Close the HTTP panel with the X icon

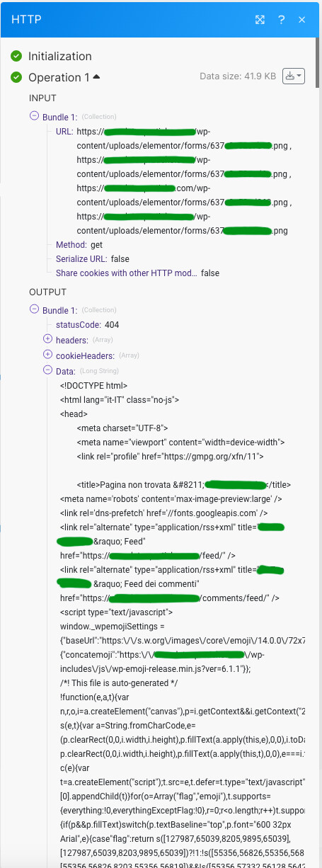click(x=302, y=19)
